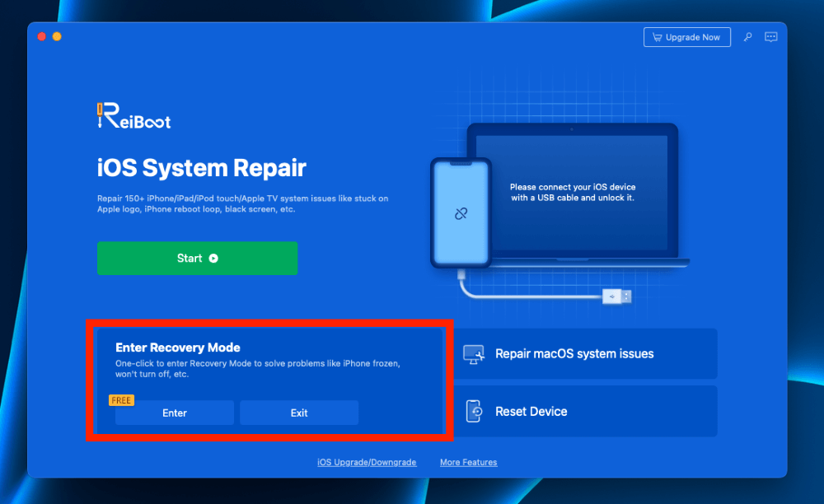This screenshot has height=504, width=824.
Task: Click the shopping cart icon
Action: coord(657,37)
